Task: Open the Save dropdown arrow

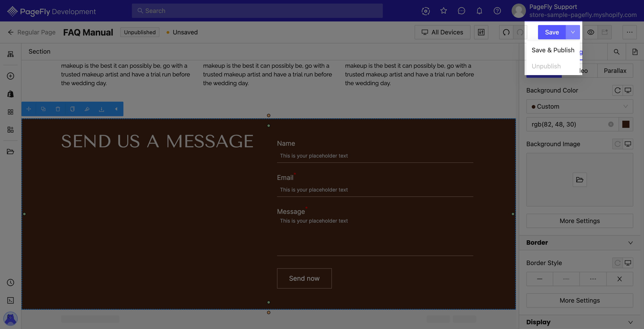Action: pyautogui.click(x=573, y=32)
